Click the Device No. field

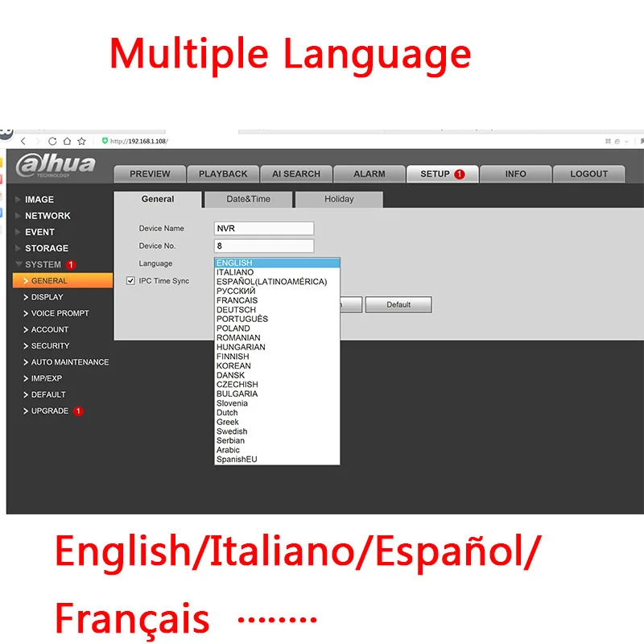[264, 246]
